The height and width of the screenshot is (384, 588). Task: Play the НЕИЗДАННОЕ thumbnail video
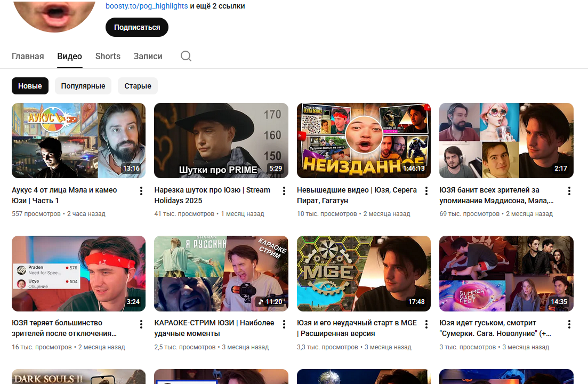(364, 141)
